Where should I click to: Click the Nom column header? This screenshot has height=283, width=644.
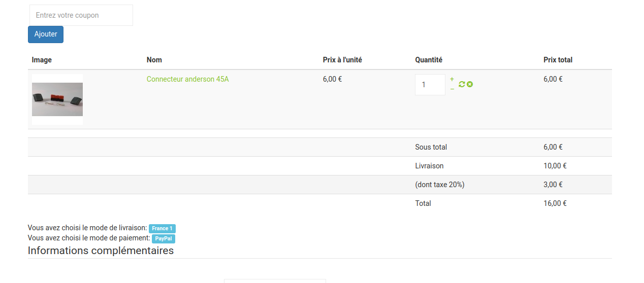pyautogui.click(x=154, y=60)
